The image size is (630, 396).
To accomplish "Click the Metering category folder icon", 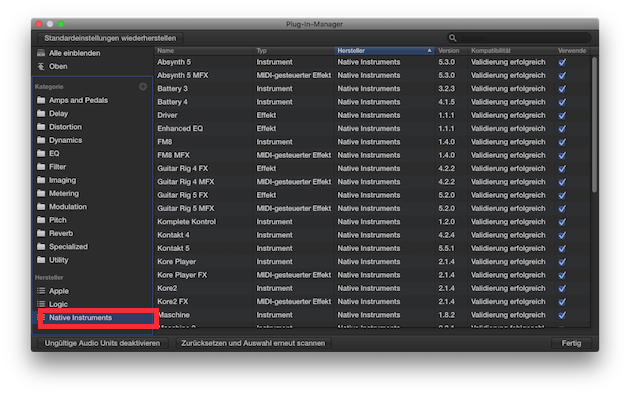I will (x=41, y=193).
